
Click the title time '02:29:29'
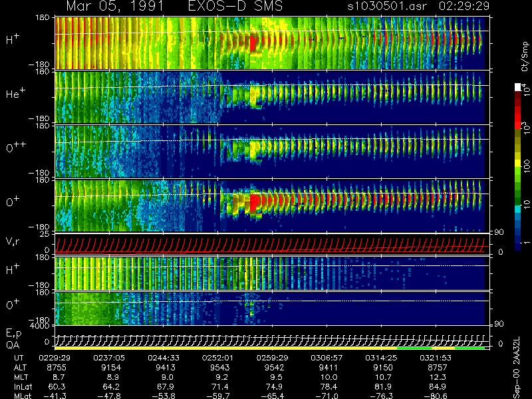pos(464,6)
